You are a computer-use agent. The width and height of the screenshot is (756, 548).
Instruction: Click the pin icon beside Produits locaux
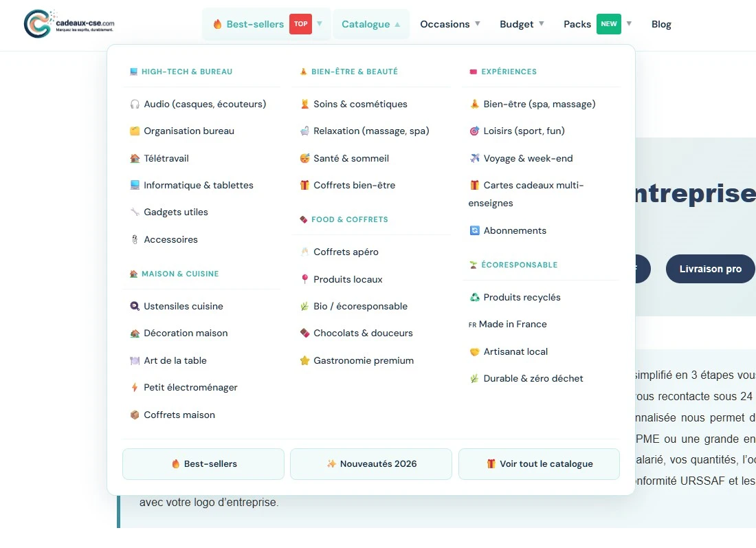[304, 279]
